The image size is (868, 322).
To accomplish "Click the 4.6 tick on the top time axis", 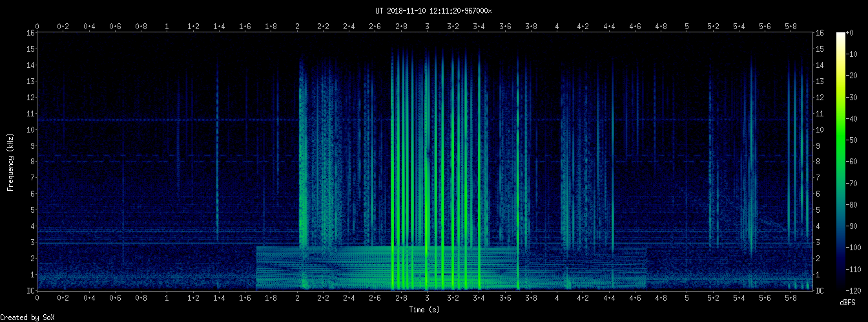I will [635, 27].
